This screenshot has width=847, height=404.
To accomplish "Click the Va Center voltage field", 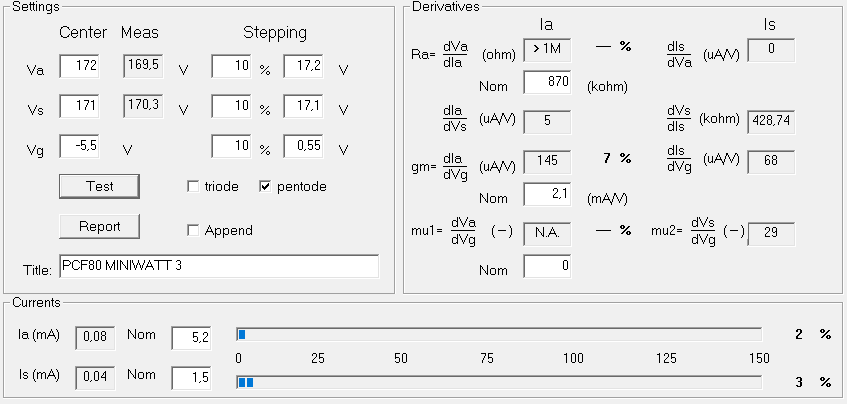I will click(x=79, y=66).
